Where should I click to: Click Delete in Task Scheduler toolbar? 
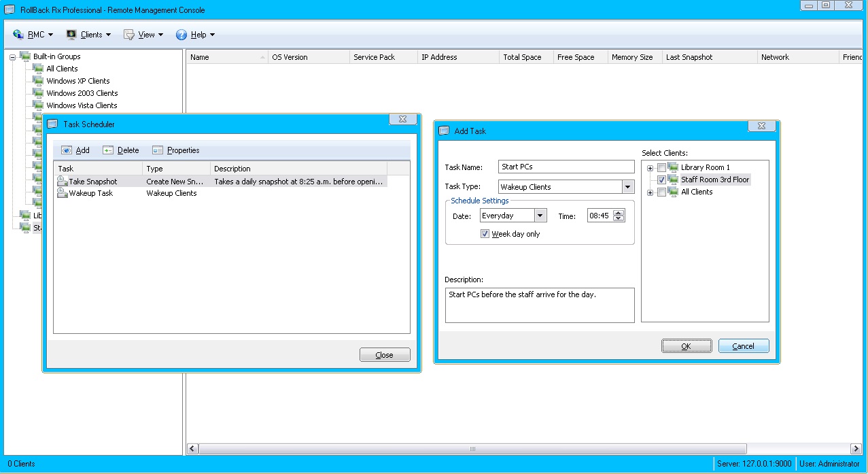(x=120, y=150)
